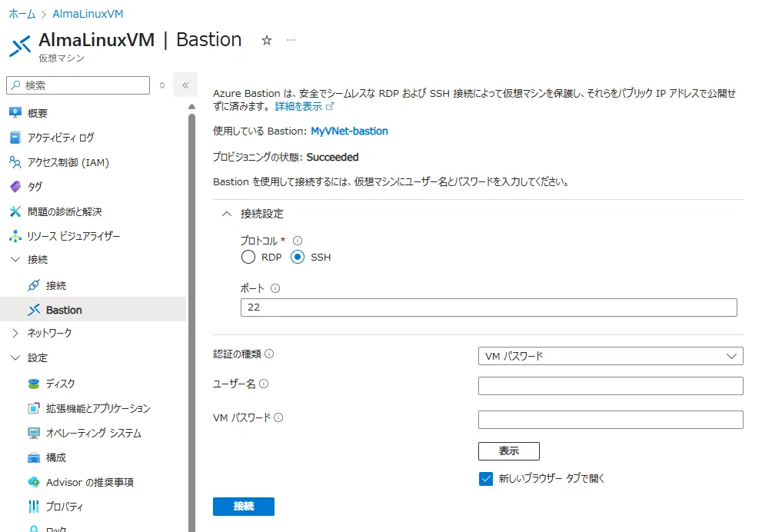Screen dimensions: 772x532
Task: Toggle 新しいブラウザー タブで開く checkbox
Action: click(x=486, y=478)
